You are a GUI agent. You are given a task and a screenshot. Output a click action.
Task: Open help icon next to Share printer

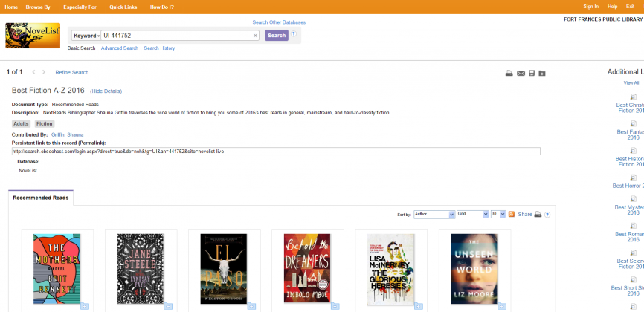click(547, 215)
